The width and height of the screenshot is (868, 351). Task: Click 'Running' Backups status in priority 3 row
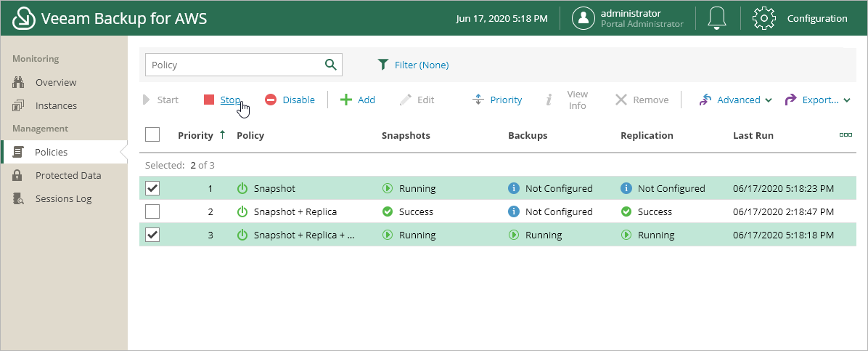point(544,235)
